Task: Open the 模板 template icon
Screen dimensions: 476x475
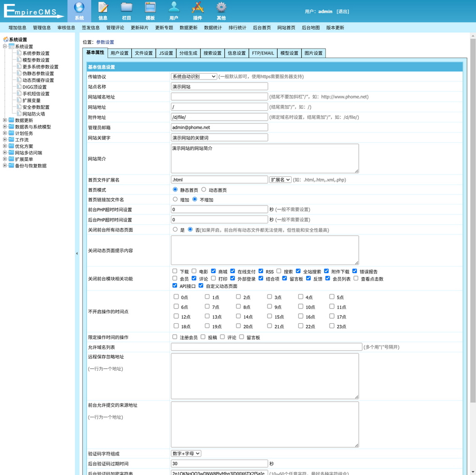Action: point(150,8)
